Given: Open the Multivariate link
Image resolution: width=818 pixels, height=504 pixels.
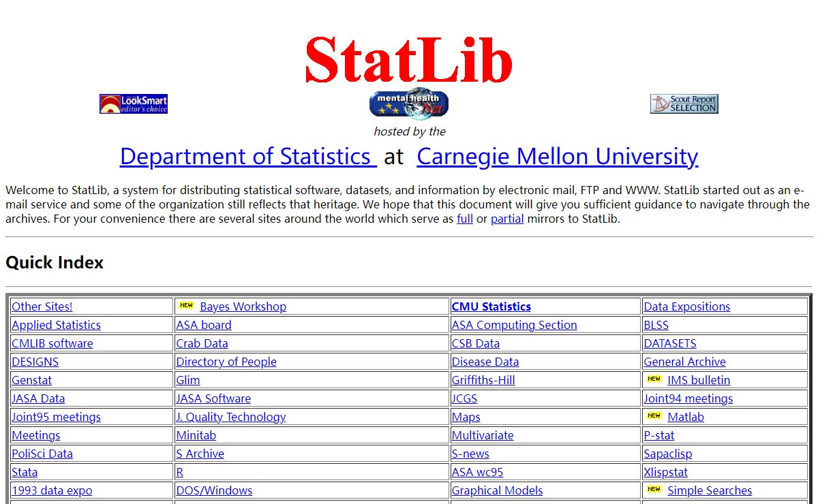Looking at the screenshot, I should (483, 435).
